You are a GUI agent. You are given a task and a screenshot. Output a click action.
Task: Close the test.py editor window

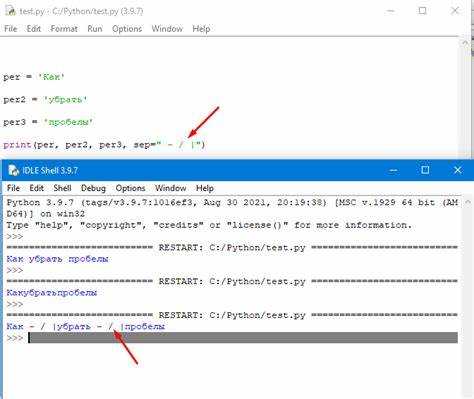pyautogui.click(x=455, y=11)
